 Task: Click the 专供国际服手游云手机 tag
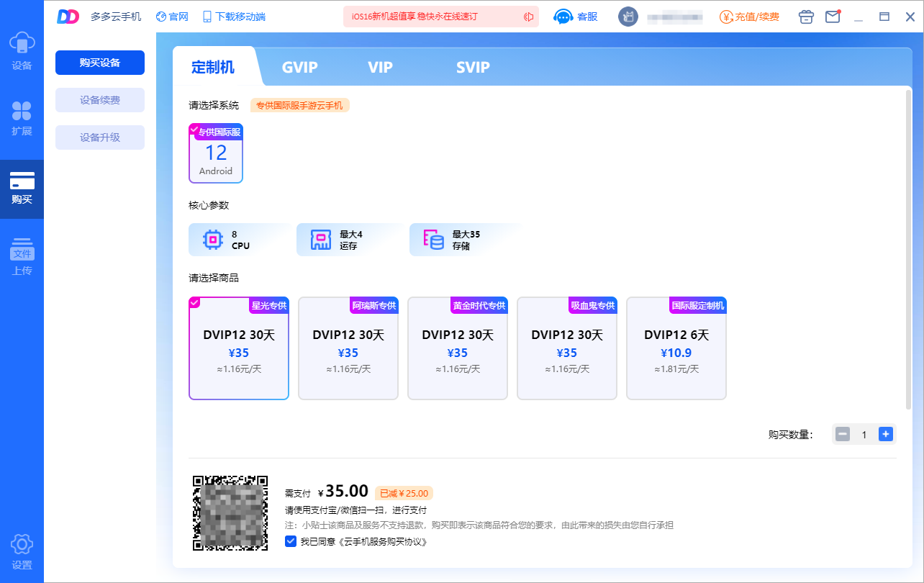click(x=300, y=105)
